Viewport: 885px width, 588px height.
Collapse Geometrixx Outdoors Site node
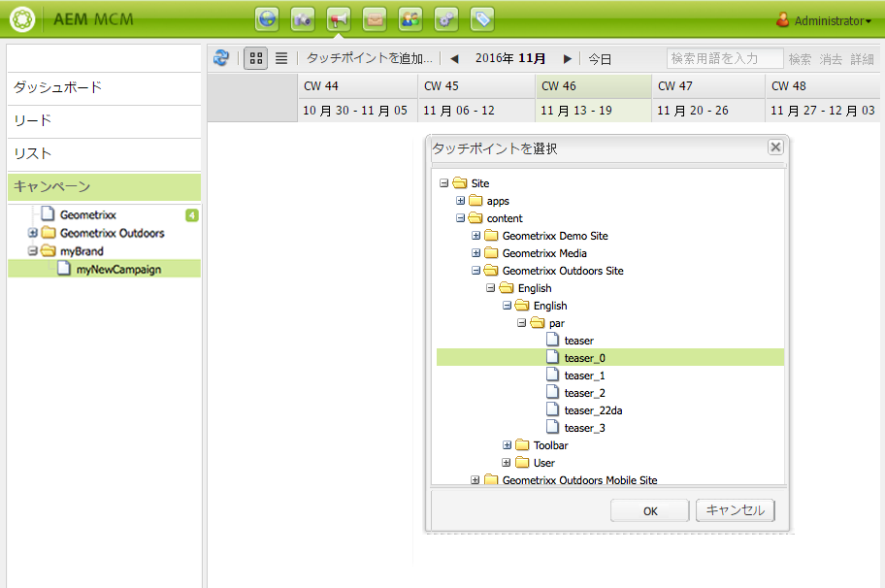point(476,271)
